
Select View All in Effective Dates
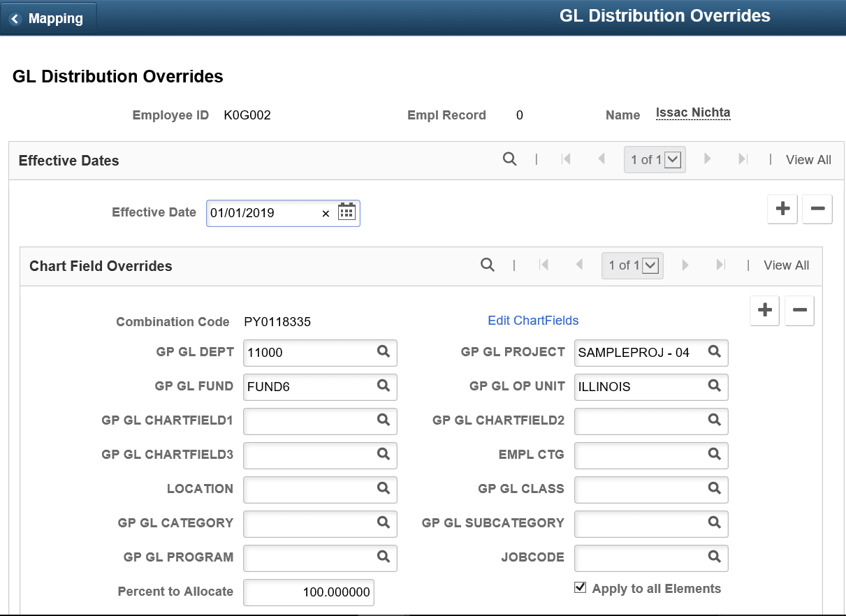point(808,159)
